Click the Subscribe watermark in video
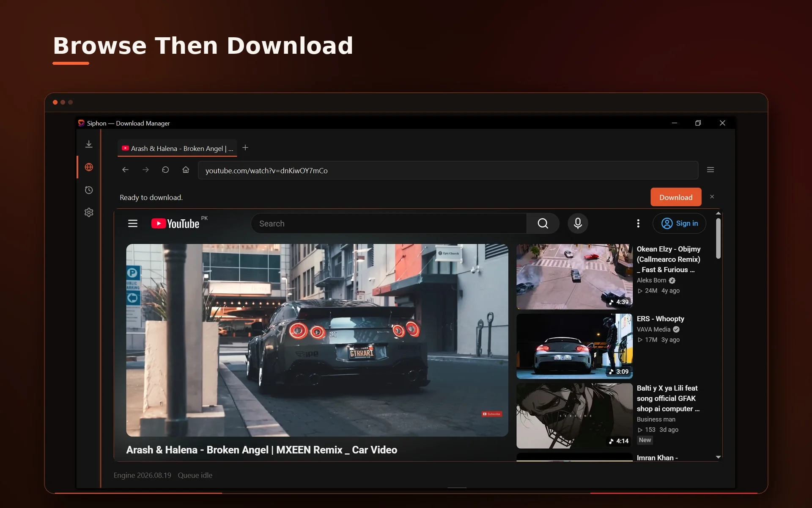Image resolution: width=812 pixels, height=508 pixels. (492, 414)
